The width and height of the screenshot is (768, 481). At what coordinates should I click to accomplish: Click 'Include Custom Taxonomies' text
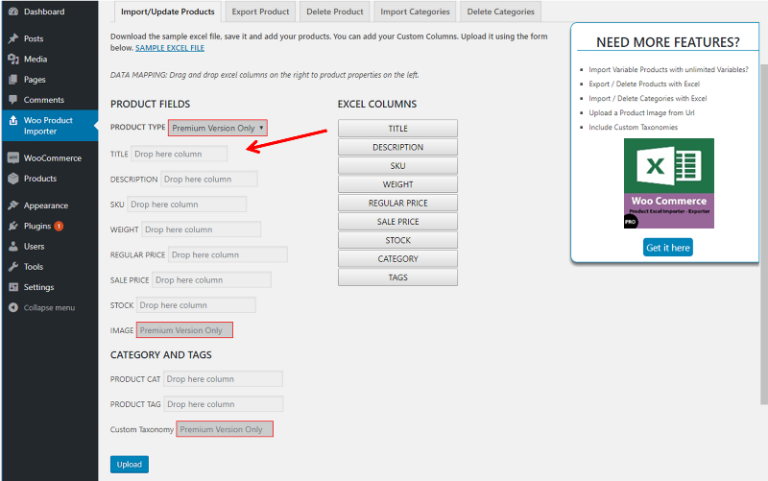633,127
